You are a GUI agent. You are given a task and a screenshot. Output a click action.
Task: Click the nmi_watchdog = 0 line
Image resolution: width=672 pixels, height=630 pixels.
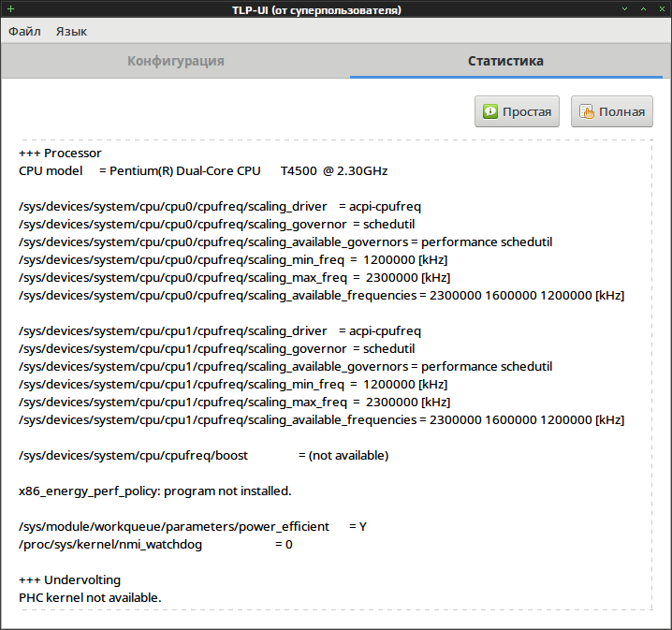pyautogui.click(x=155, y=544)
